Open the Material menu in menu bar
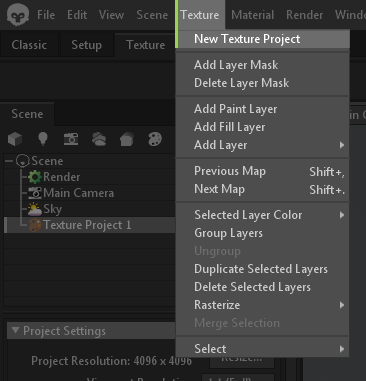The width and height of the screenshot is (366, 381). tap(253, 15)
